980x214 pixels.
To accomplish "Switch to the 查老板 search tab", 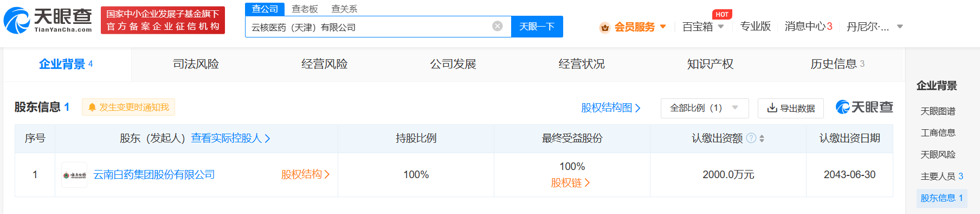I will pyautogui.click(x=305, y=9).
